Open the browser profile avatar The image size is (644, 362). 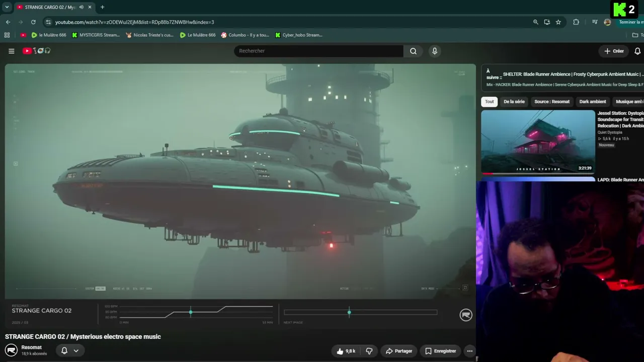coord(607,22)
